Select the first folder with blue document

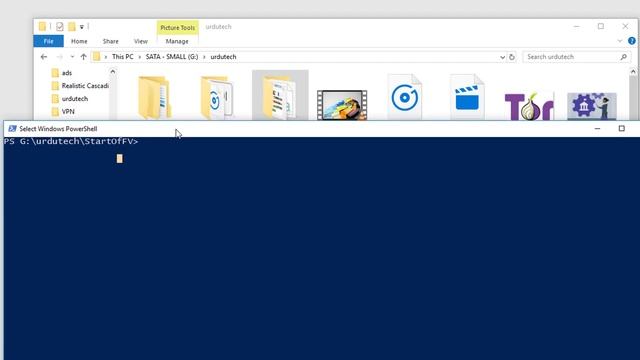(155, 97)
